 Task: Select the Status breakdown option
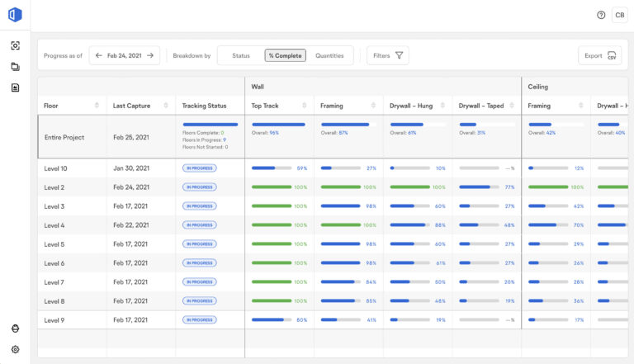241,56
